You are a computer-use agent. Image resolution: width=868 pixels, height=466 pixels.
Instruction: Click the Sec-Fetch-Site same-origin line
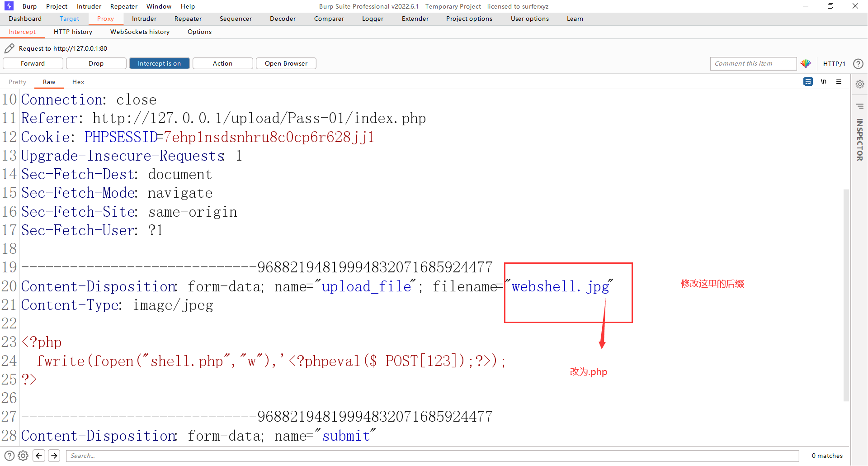point(129,212)
